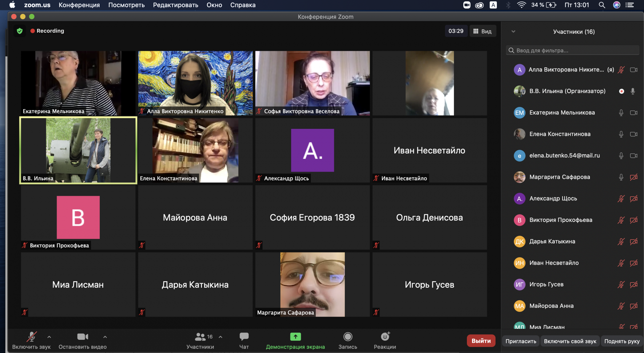
Task: Select Екатерина Мельникова video tile
Action: click(x=78, y=83)
